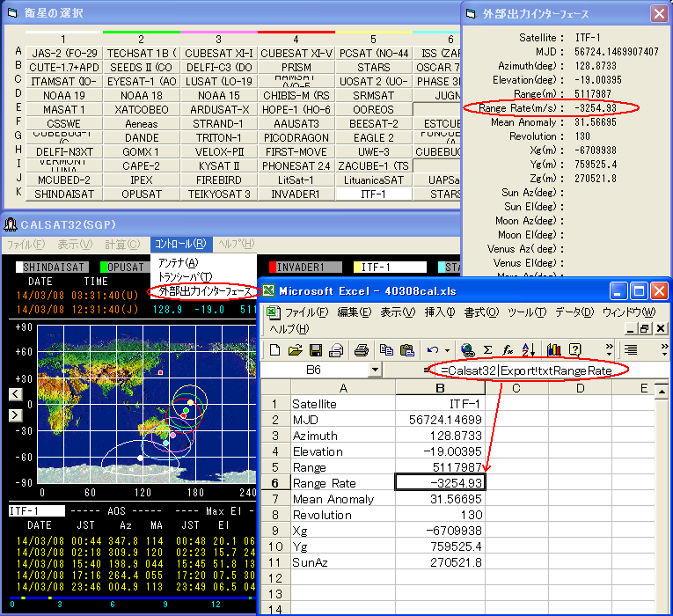The height and width of the screenshot is (616, 673).
Task: Click the AutoSum sigma icon
Action: [487, 350]
